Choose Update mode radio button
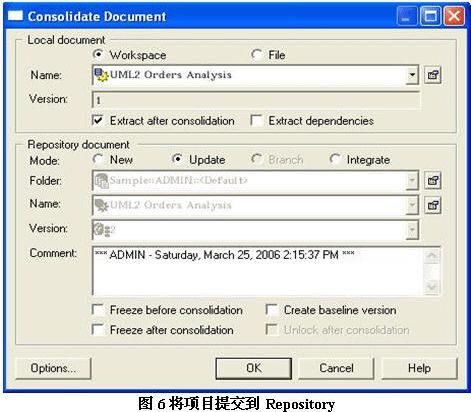471x412 pixels. (x=177, y=159)
